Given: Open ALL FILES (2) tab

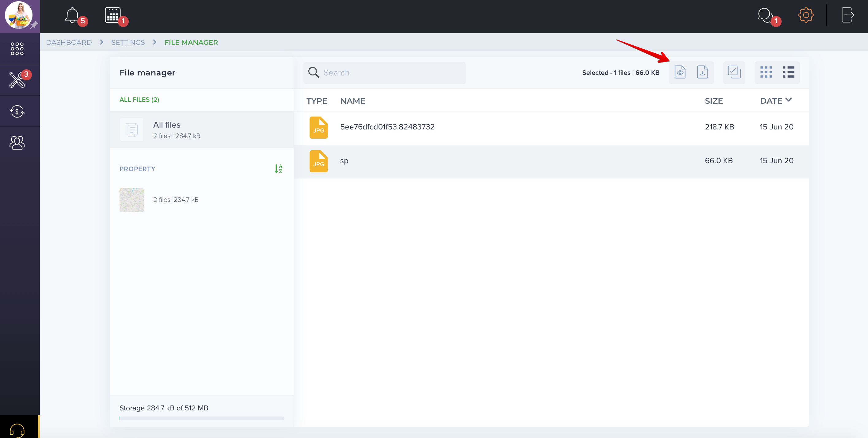Looking at the screenshot, I should pyautogui.click(x=139, y=100).
